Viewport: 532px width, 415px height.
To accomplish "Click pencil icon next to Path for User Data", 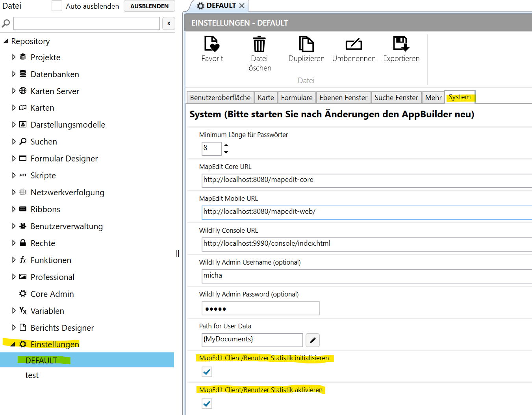I will [x=313, y=340].
